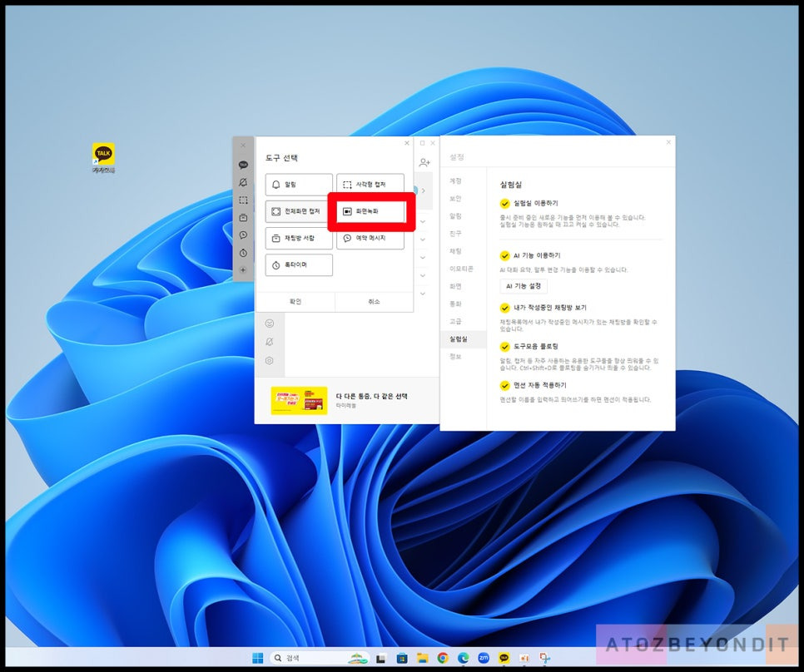Select the 예약 메시지 tool option
This screenshot has height=672, width=804.
coord(370,238)
